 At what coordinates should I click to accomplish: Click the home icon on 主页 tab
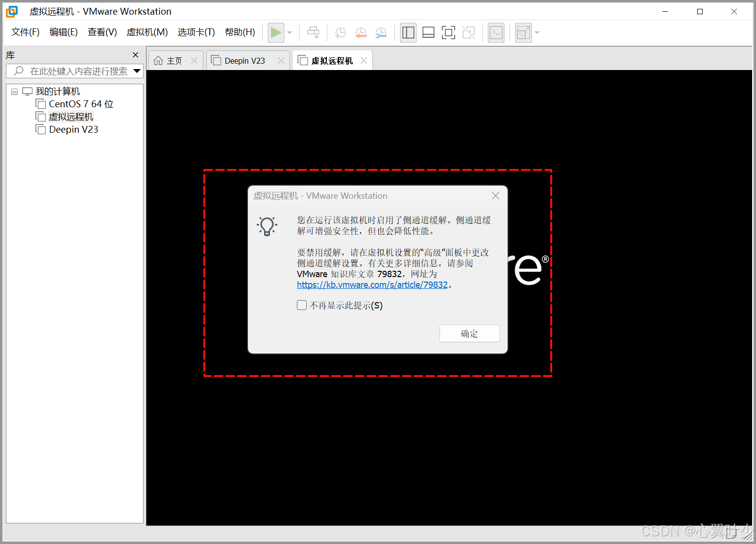[158, 60]
